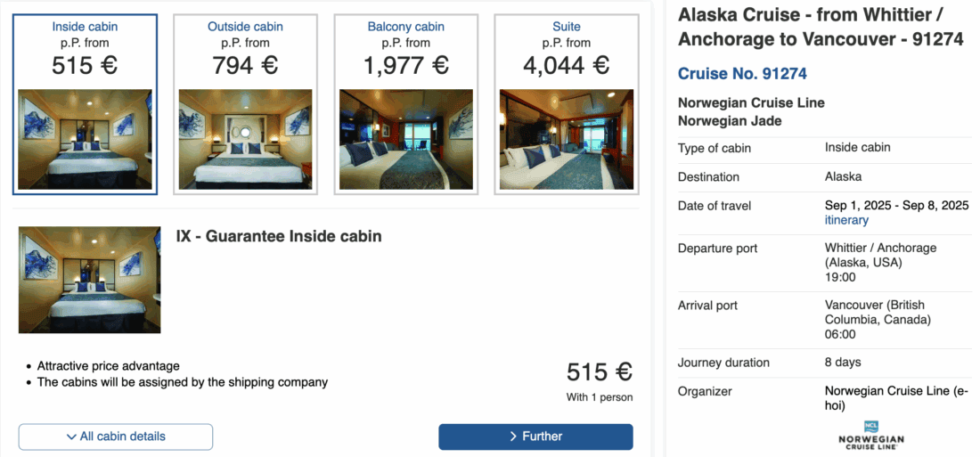The width and height of the screenshot is (980, 457).
Task: View the Suite photo thumbnail
Action: pyautogui.click(x=566, y=139)
